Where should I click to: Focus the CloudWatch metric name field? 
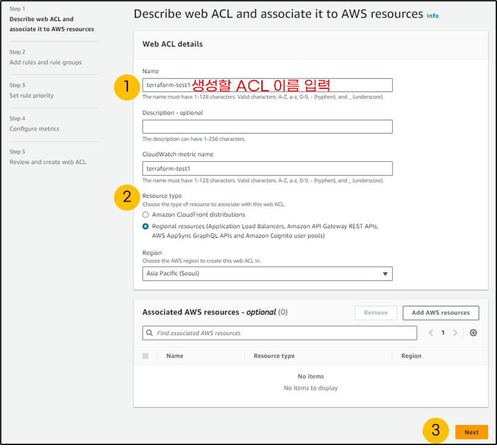[x=267, y=169]
